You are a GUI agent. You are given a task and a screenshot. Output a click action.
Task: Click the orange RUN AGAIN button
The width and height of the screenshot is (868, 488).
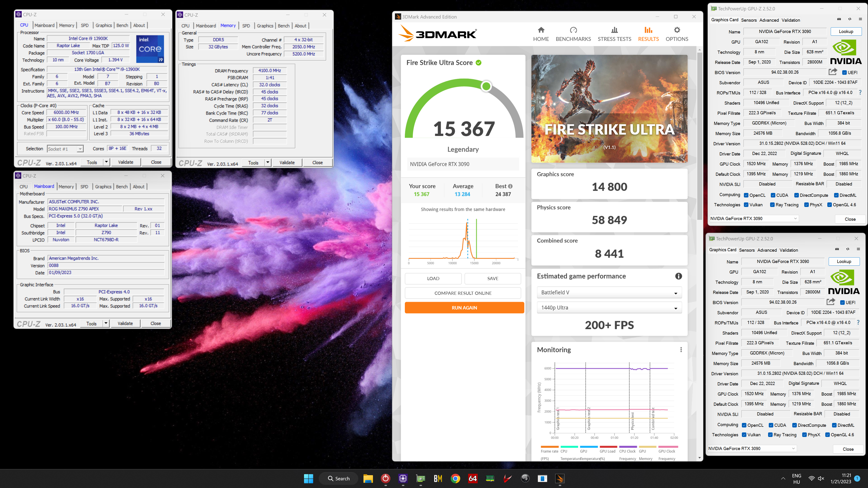click(x=464, y=307)
